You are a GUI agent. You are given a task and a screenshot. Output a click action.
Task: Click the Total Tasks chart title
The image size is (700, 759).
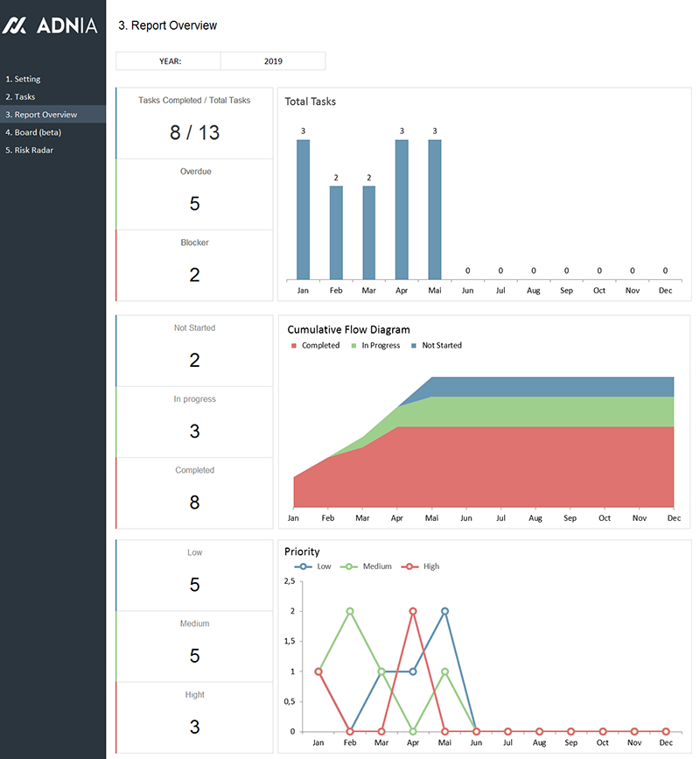click(311, 102)
